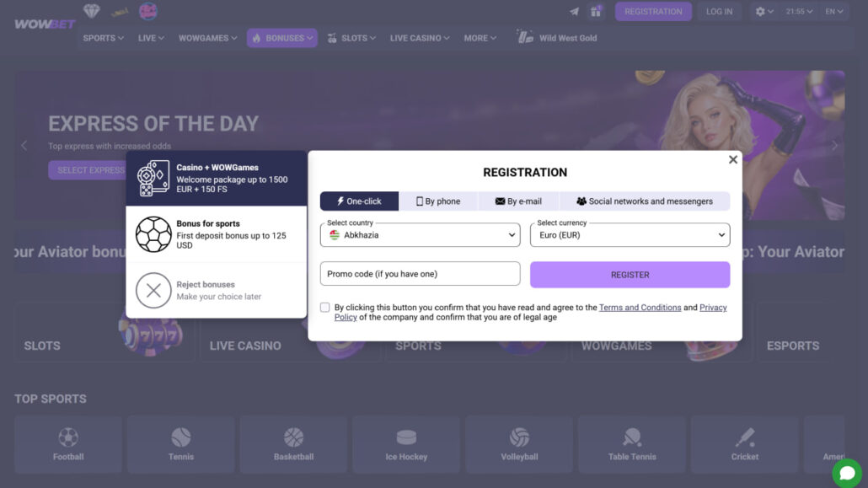Screen dimensions: 868x488
Task: Choose Casino + WOWGames welcome package
Action: tap(217, 179)
